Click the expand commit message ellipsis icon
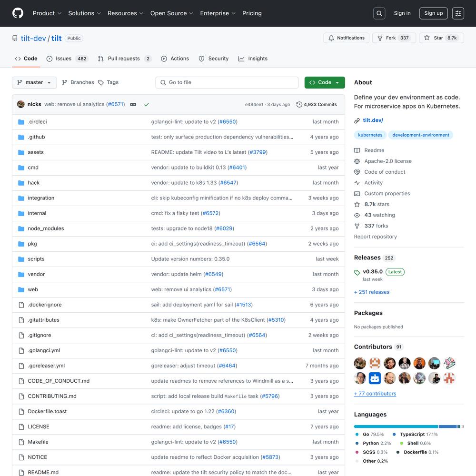The height and width of the screenshot is (476, 476). tap(133, 104)
